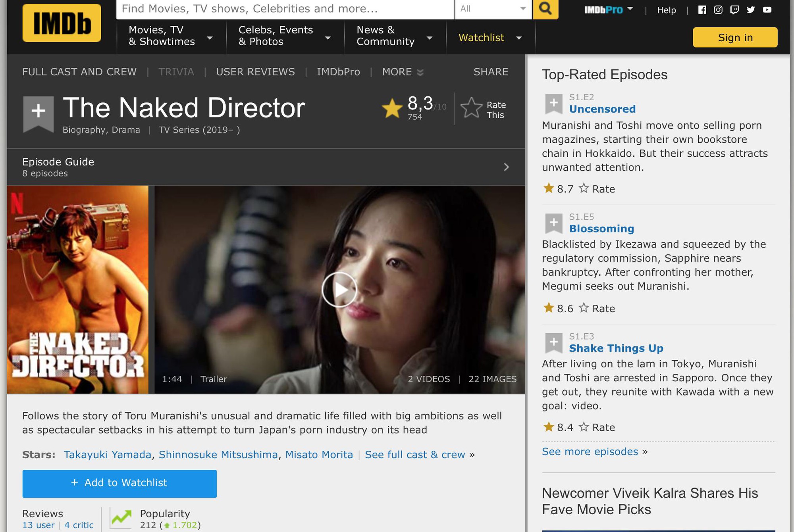This screenshot has width=794, height=532.
Task: Open IMDb Twitch icon
Action: [x=734, y=10]
